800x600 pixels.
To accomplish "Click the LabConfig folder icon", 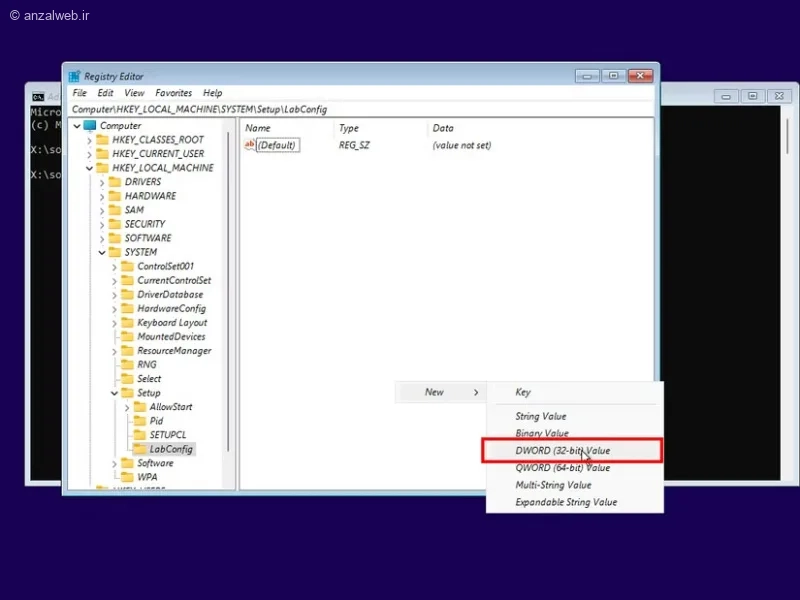I will pyautogui.click(x=139, y=449).
